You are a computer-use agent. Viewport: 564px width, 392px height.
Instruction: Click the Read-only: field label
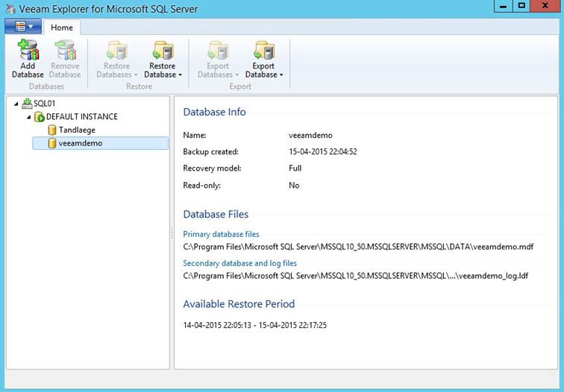201,186
